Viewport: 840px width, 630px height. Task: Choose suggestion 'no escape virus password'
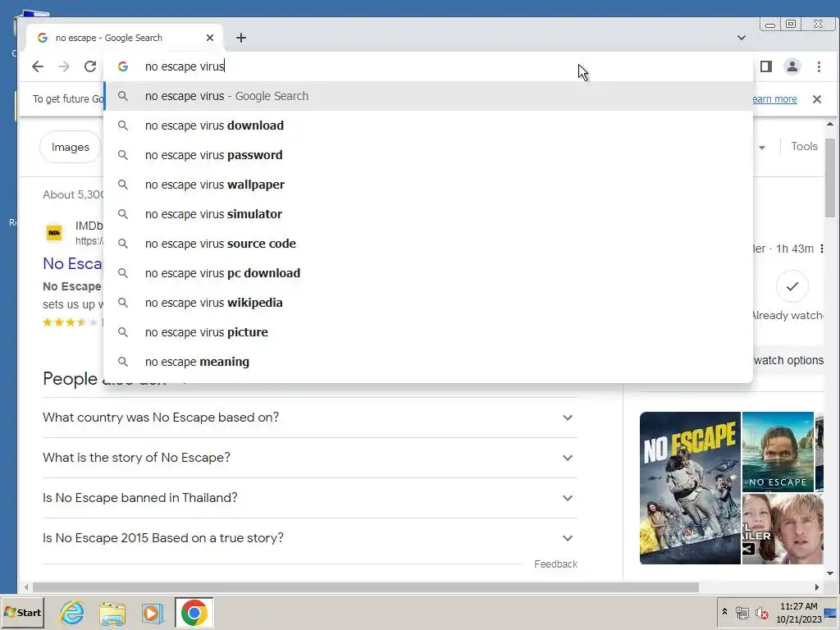(x=428, y=155)
